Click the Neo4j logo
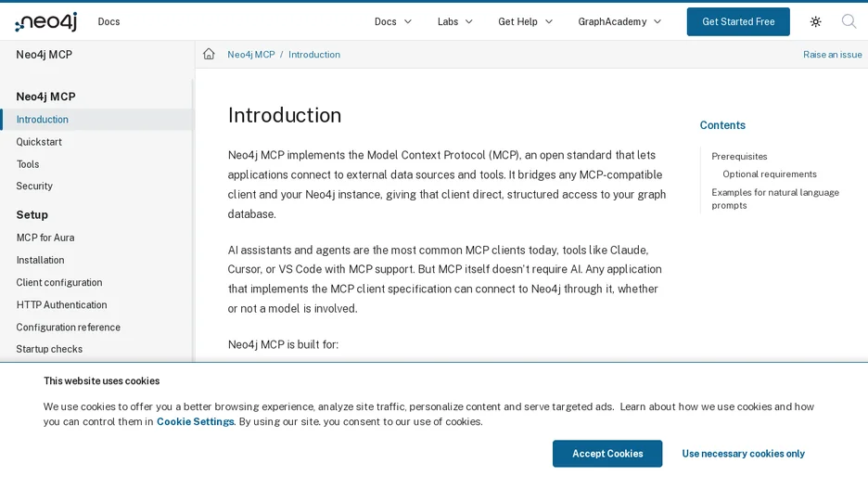Image resolution: width=868 pixels, height=489 pixels. coord(46,21)
